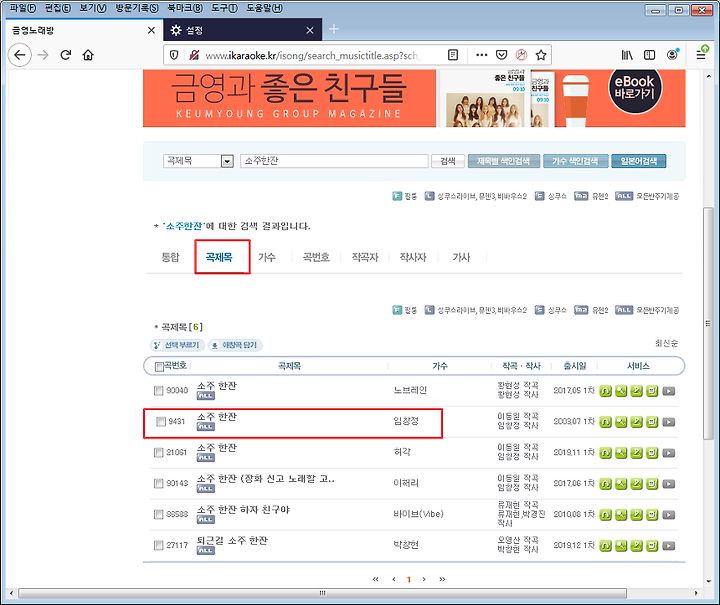This screenshot has height=605, width=720.
Task: Click 일본어검색 button
Action: tap(639, 161)
